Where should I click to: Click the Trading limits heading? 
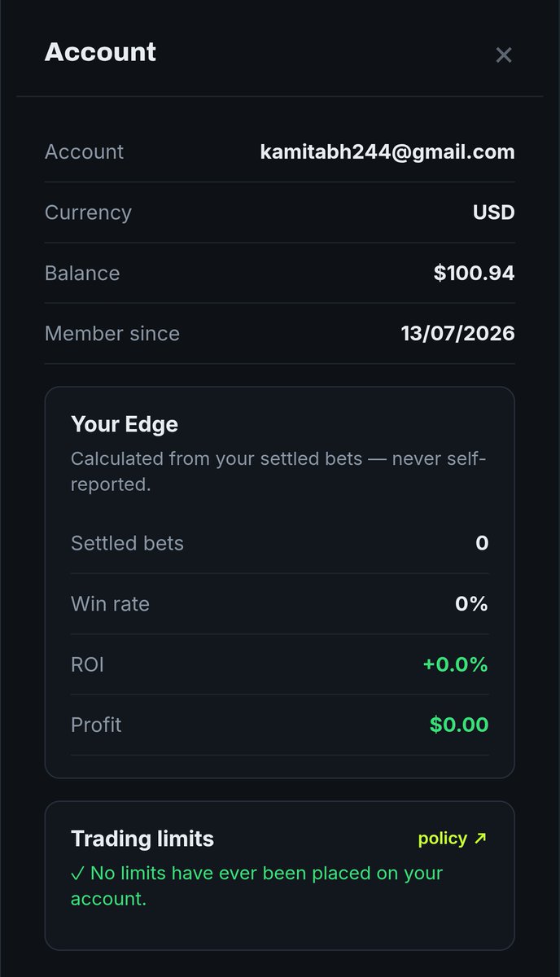click(142, 839)
